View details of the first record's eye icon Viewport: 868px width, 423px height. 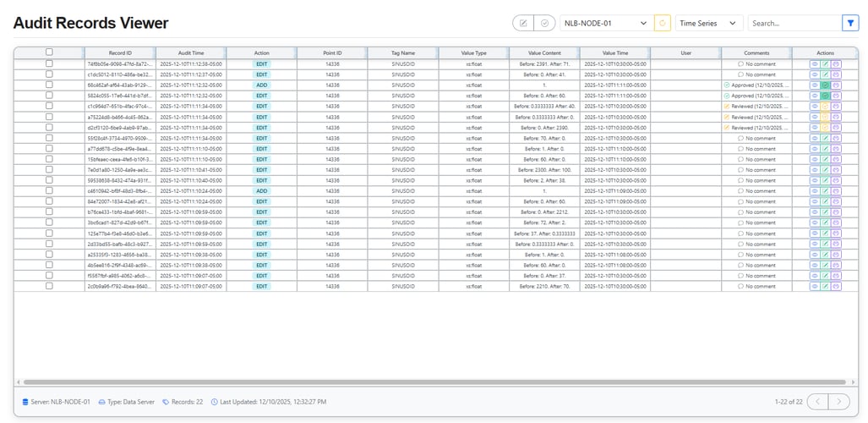[x=816, y=63]
